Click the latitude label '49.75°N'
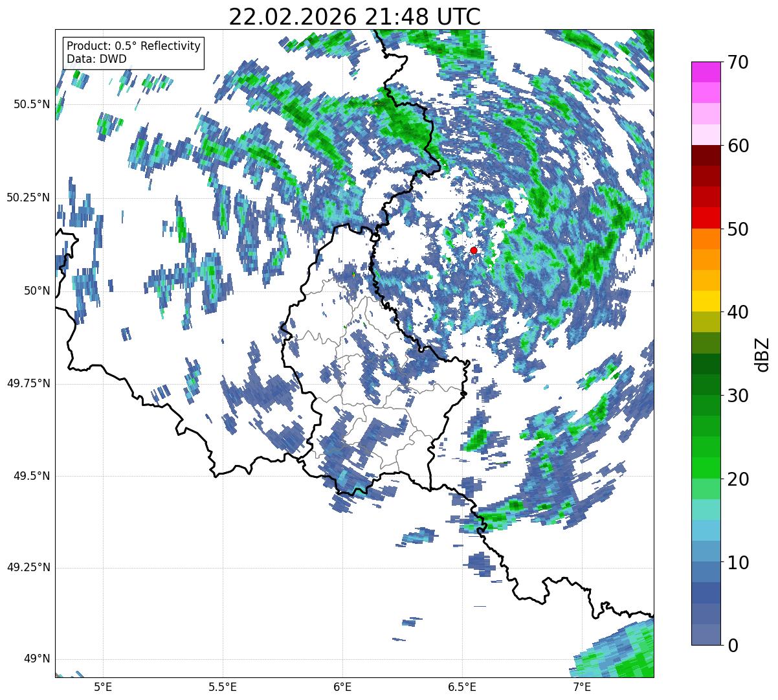This screenshot has width=778, height=700. [x=28, y=383]
